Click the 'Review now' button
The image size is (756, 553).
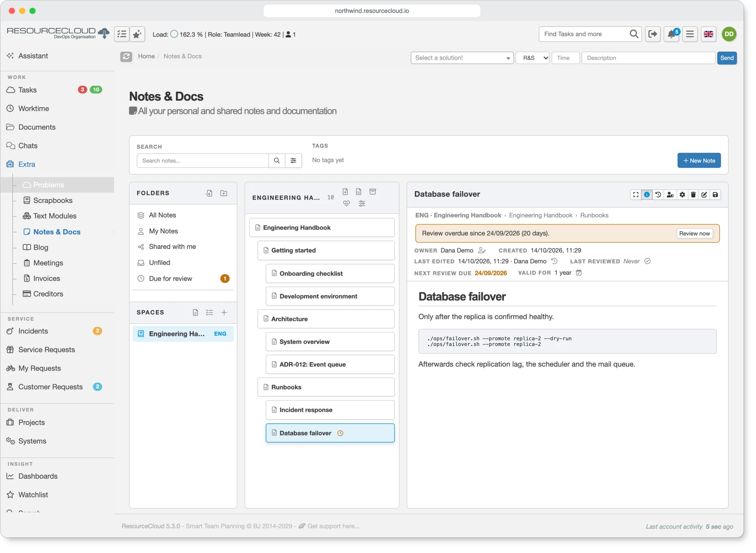tap(694, 233)
